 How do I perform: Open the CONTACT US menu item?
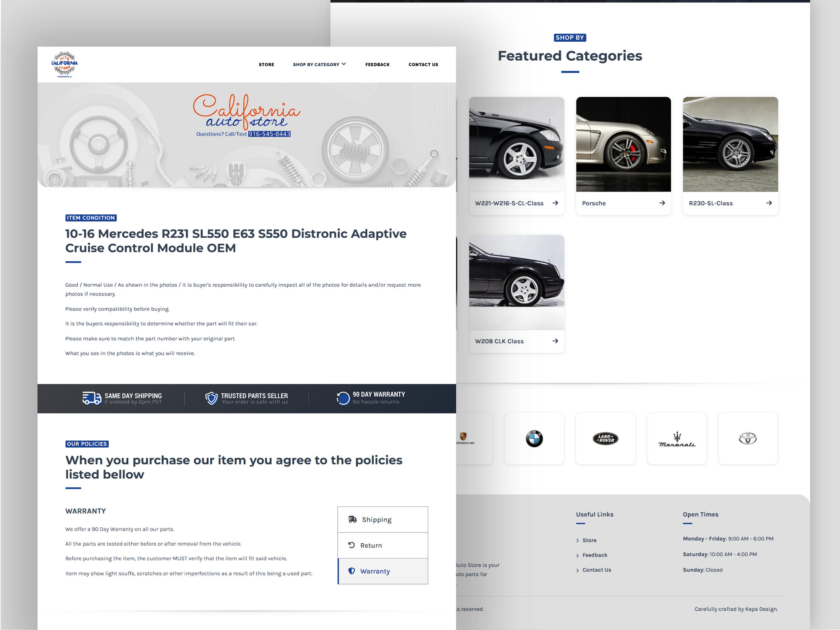click(423, 64)
